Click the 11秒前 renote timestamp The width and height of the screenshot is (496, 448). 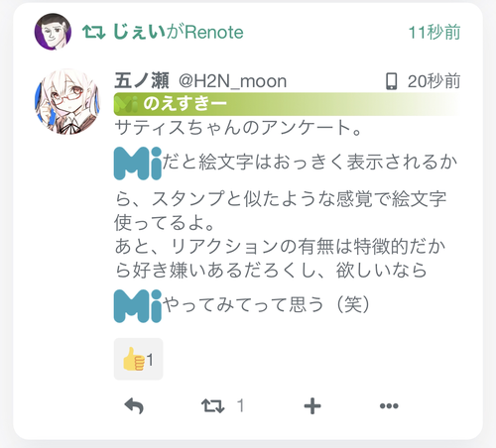(434, 33)
